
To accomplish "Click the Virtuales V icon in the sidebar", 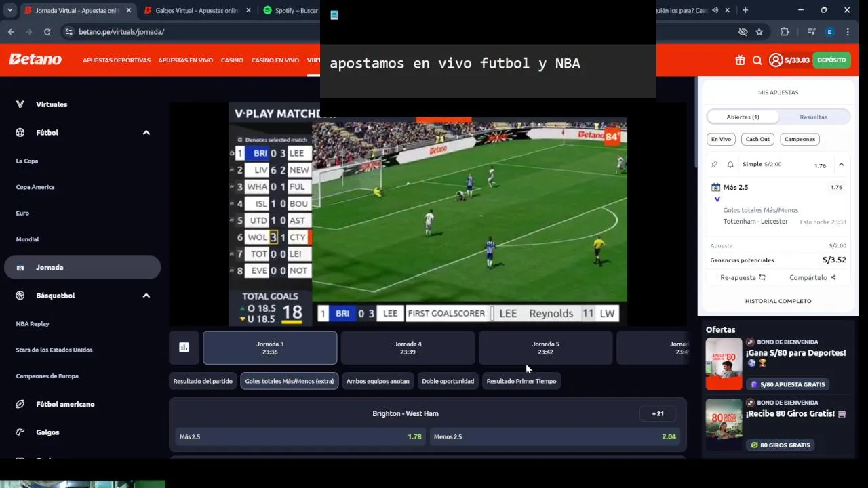I will point(20,104).
